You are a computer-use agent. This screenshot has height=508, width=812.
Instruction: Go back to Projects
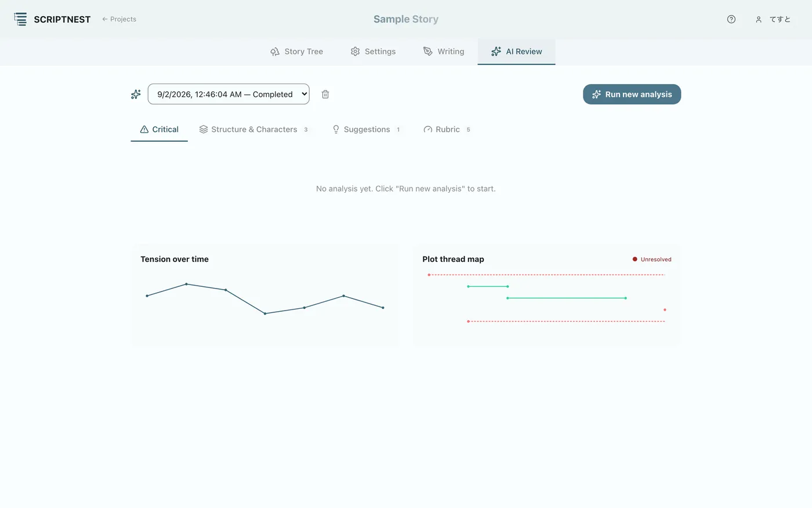(119, 19)
